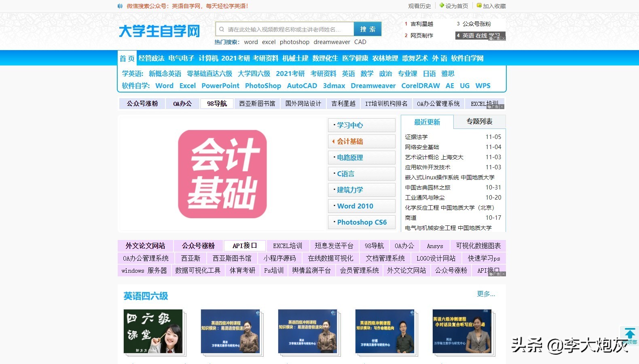Select the 会计基础 slide item

click(362, 141)
